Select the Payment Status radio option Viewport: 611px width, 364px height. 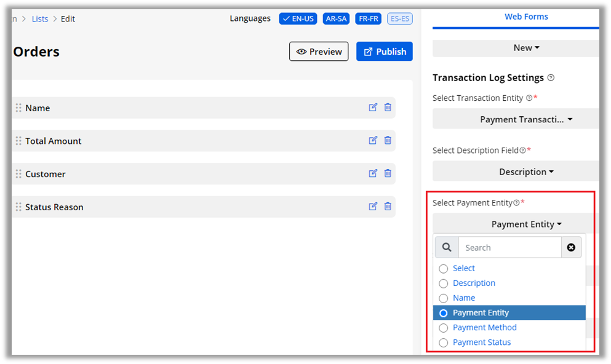tap(443, 342)
